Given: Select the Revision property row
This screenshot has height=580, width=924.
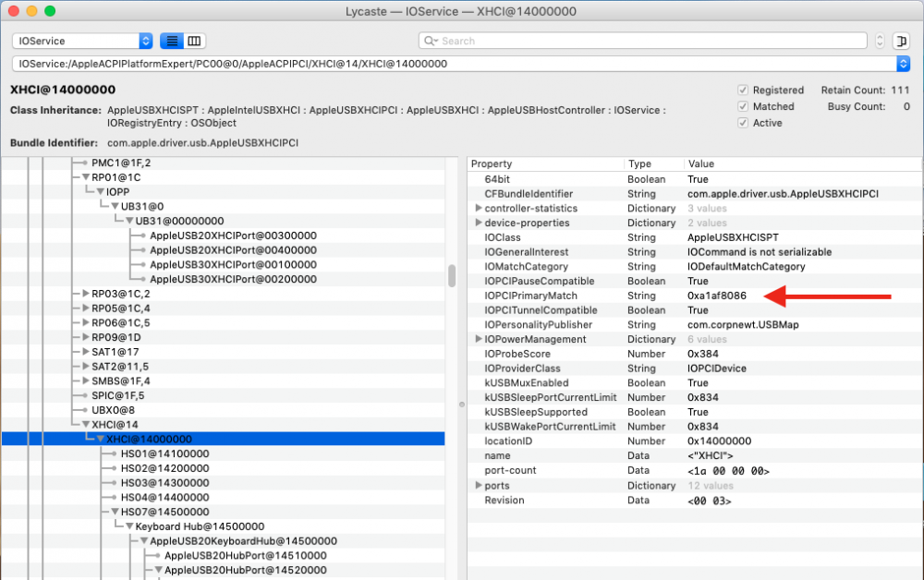Looking at the screenshot, I should (x=695, y=500).
